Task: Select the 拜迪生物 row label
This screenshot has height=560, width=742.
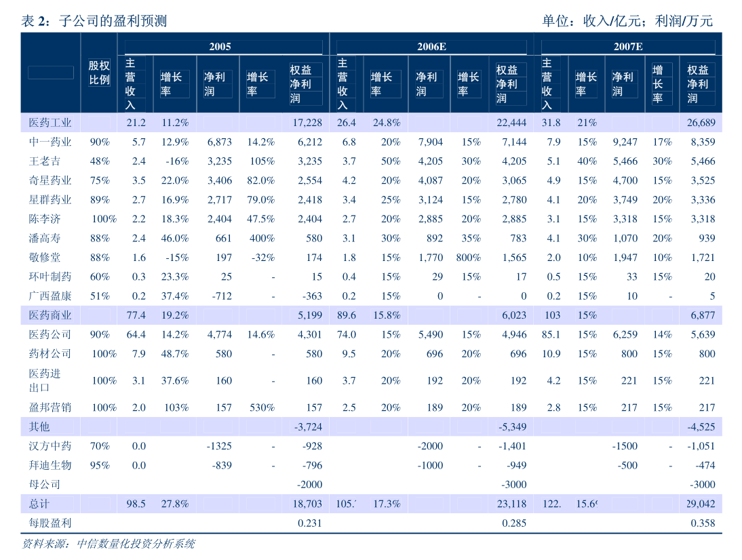Action: click(50, 465)
